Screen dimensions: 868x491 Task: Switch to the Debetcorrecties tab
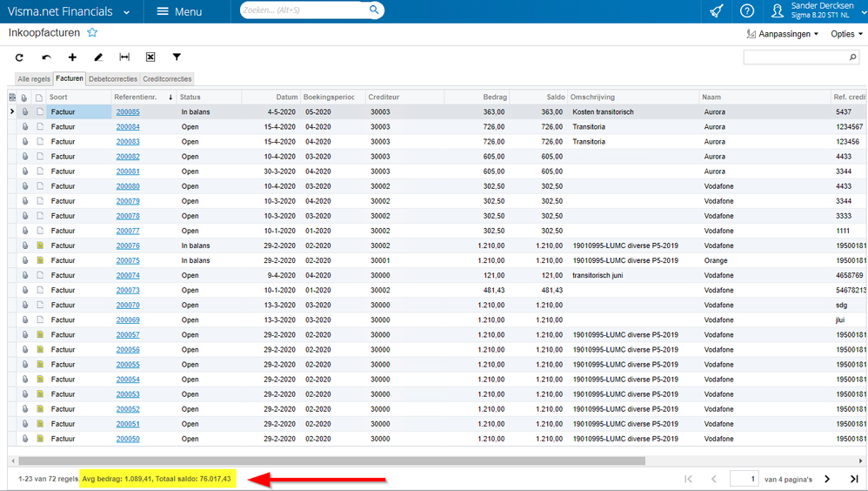pyautogui.click(x=113, y=79)
